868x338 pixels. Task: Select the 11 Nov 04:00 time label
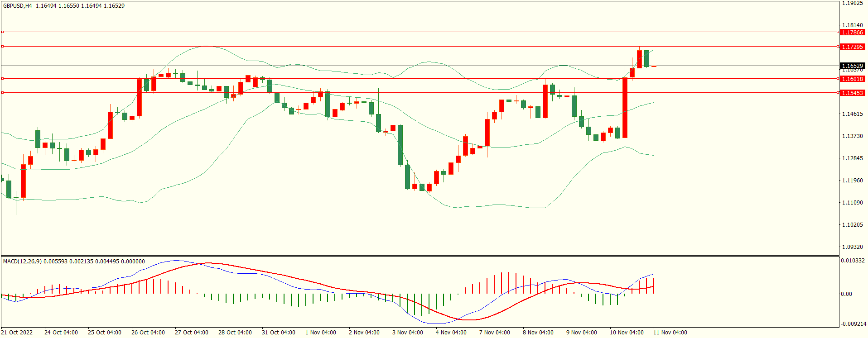tap(670, 333)
